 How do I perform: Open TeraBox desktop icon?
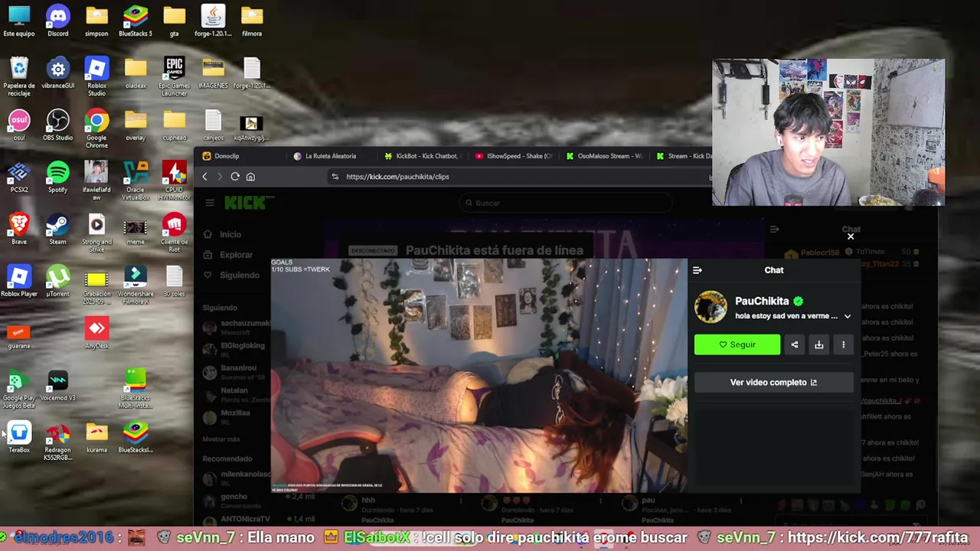[19, 437]
